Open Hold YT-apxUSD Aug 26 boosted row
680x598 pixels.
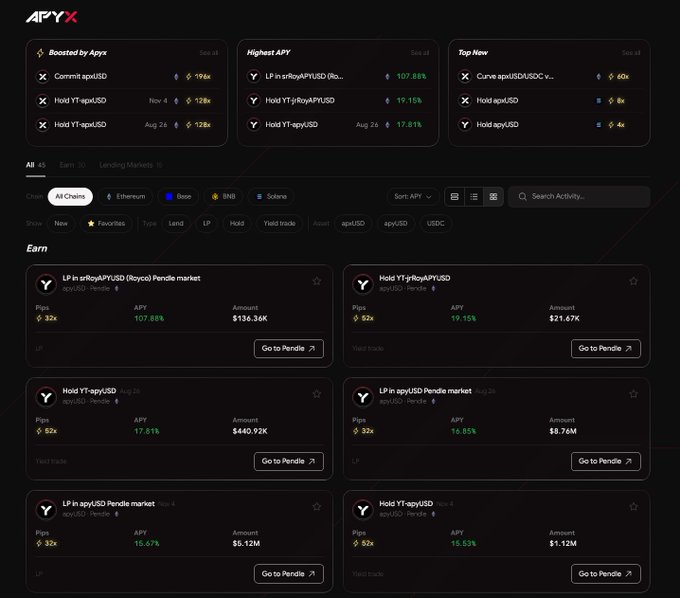tap(126, 125)
